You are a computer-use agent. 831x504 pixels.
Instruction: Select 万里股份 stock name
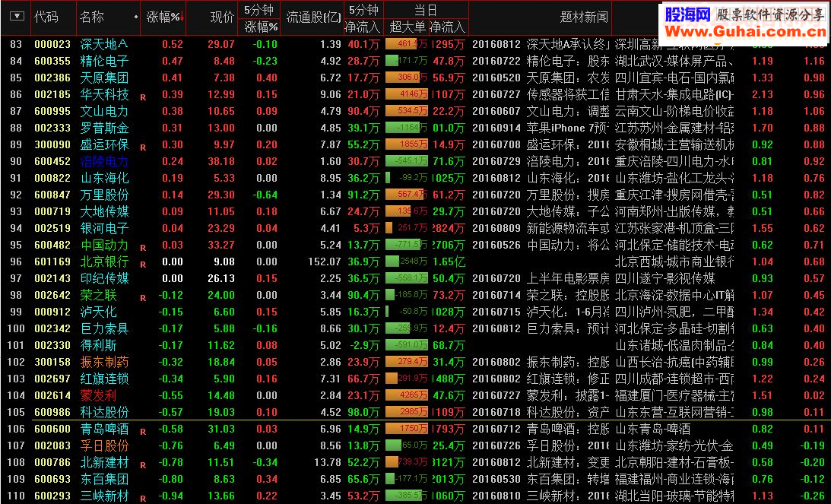pos(104,195)
